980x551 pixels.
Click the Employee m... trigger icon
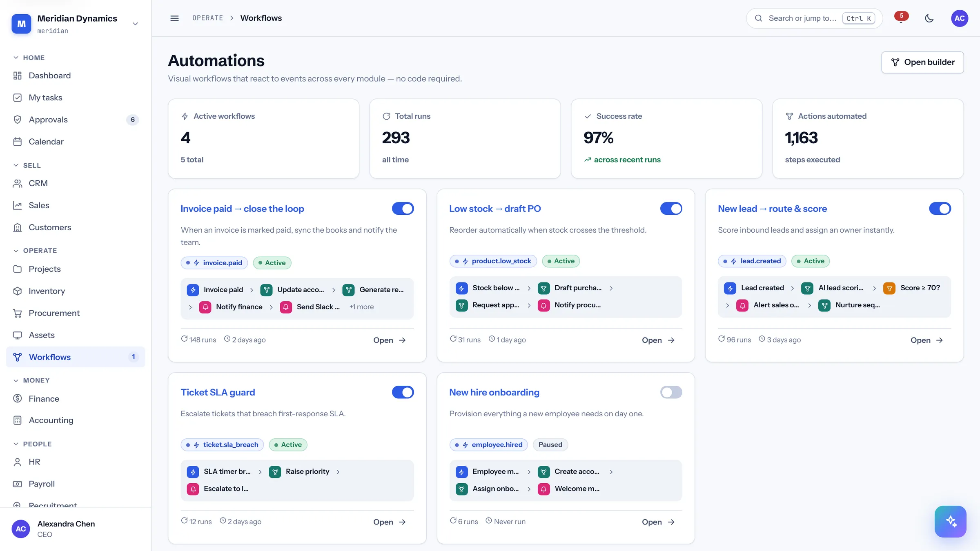(x=461, y=472)
